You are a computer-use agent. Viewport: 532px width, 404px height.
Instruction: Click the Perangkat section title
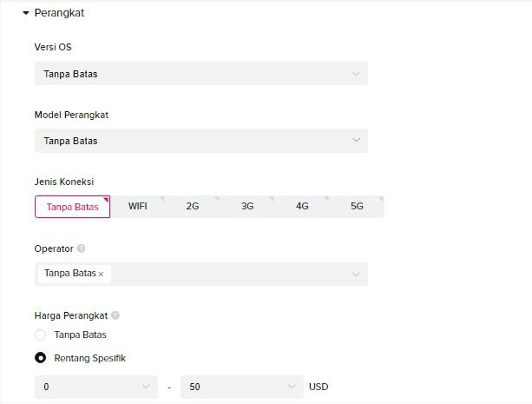point(59,13)
